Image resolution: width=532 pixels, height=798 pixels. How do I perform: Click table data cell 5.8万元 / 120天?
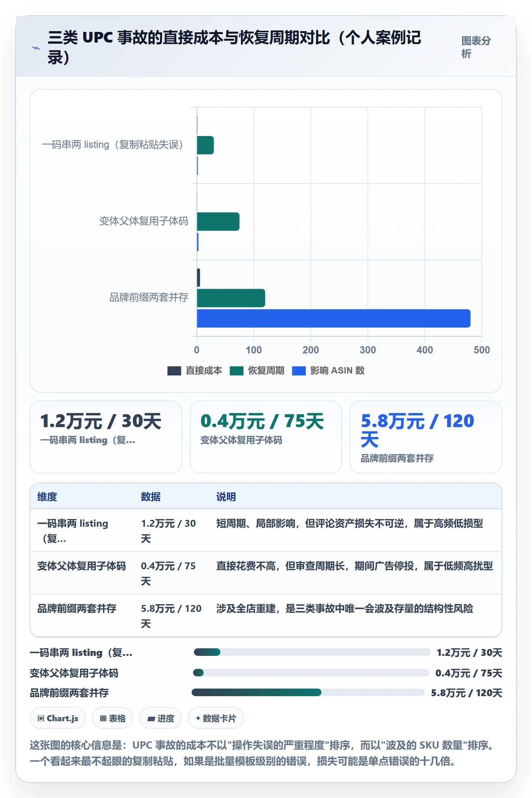click(171, 616)
